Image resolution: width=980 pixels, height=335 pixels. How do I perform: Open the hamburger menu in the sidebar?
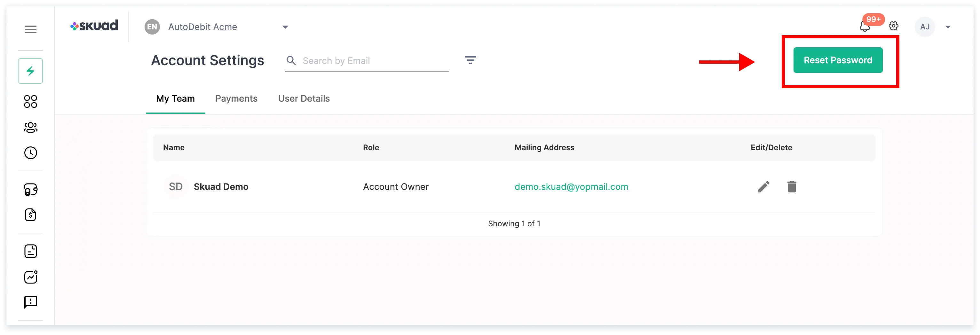(x=30, y=29)
